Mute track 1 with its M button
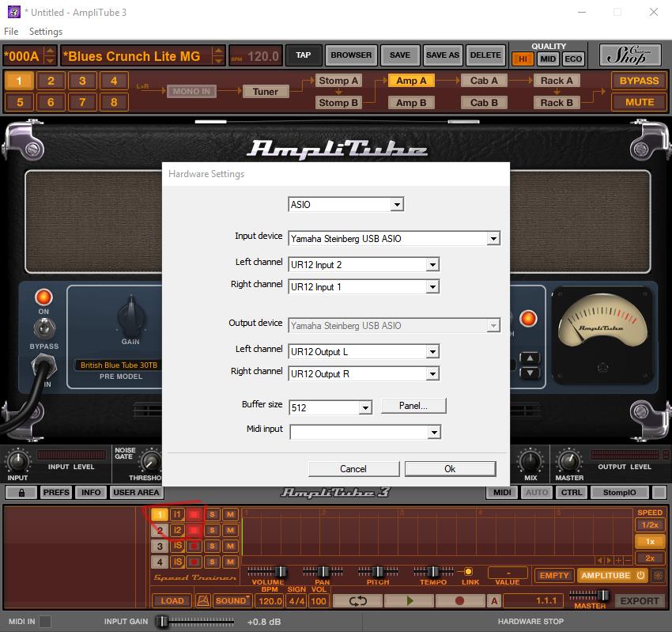Screen dimensions: 672x632 point(230,514)
